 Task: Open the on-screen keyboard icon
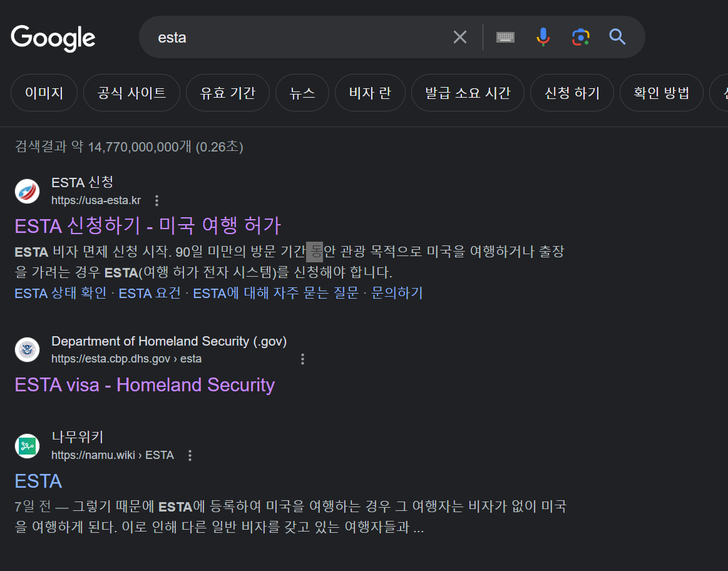(505, 37)
